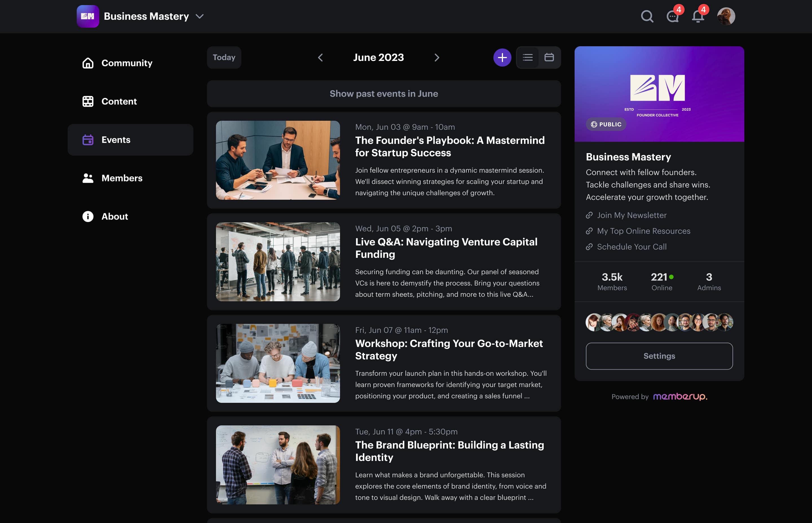Go to previous month arrow
Screen dimensions: 812x523
(320, 57)
